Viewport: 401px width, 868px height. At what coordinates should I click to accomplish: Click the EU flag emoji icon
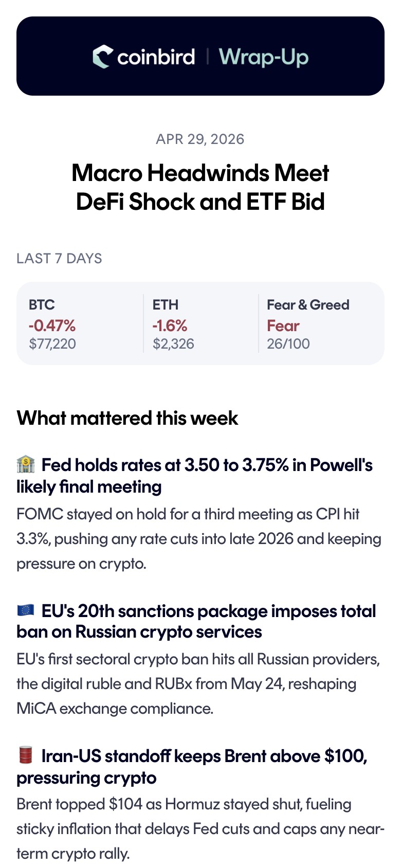point(26,610)
